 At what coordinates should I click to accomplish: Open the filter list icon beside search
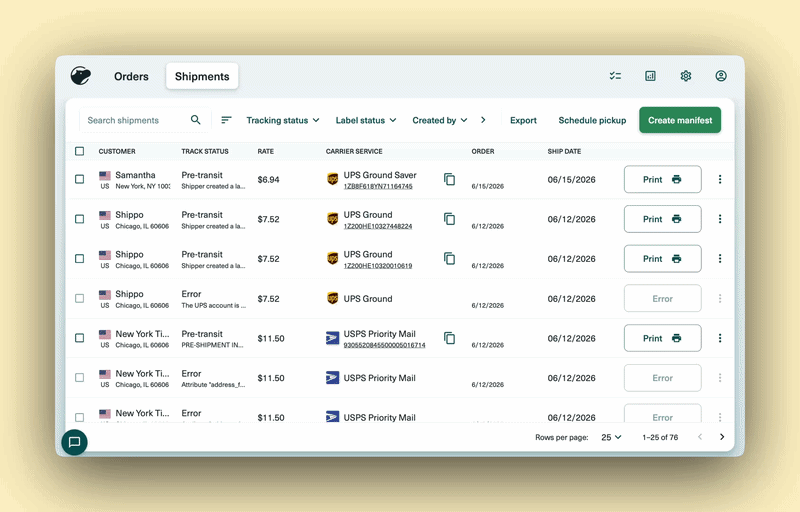(226, 120)
